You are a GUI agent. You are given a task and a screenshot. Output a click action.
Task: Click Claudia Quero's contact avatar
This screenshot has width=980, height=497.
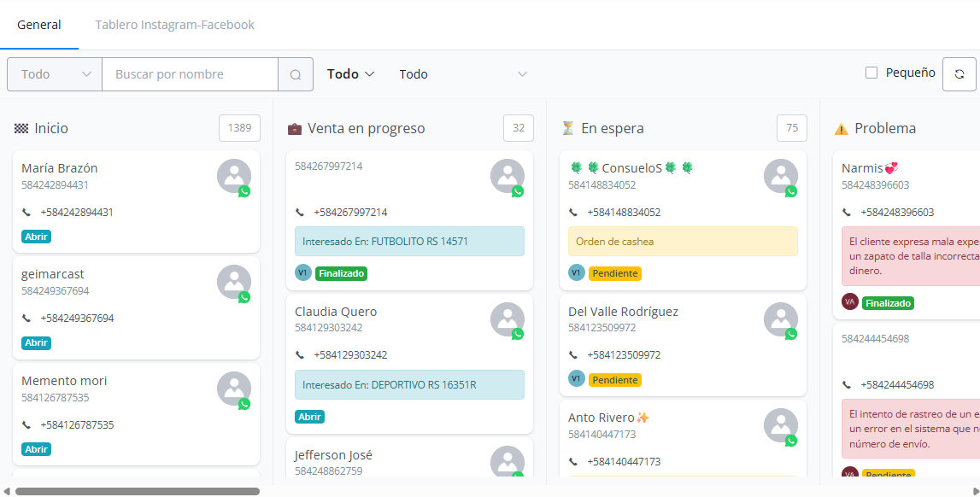click(508, 319)
